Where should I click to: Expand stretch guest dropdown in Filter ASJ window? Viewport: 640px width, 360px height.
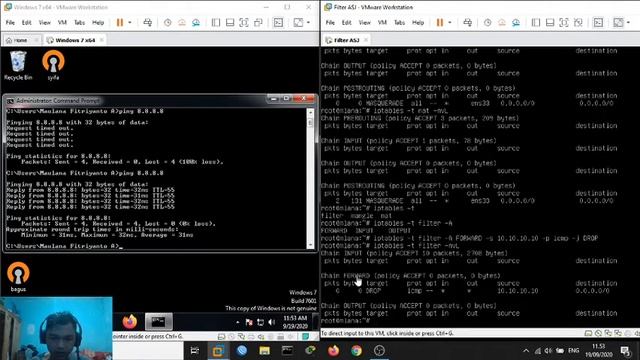pyautogui.click(x=629, y=22)
